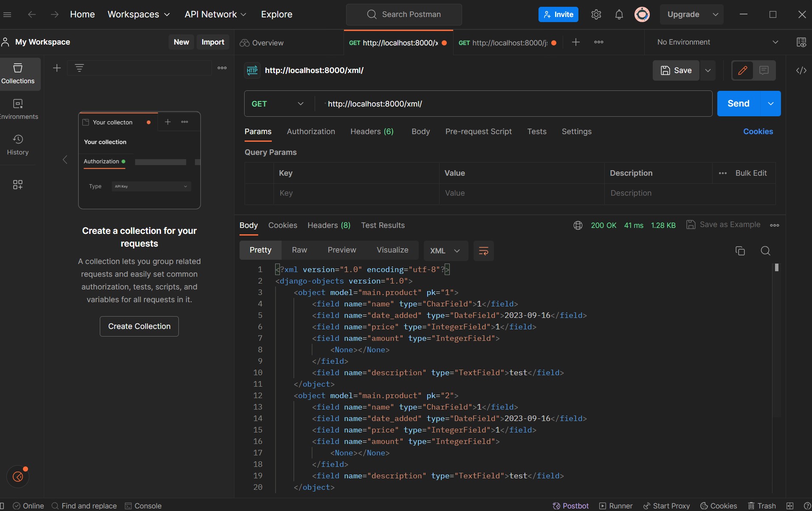
Task: Click the collections filter icon
Action: pos(79,68)
